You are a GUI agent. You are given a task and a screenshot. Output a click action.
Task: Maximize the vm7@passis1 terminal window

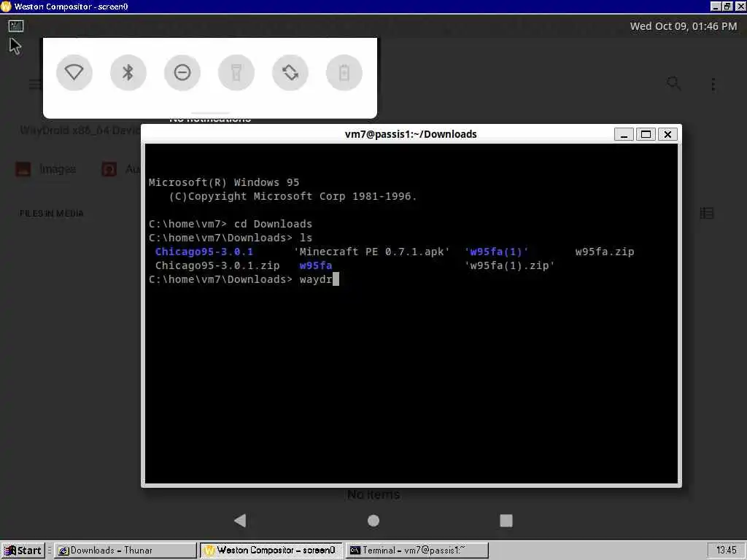point(646,134)
